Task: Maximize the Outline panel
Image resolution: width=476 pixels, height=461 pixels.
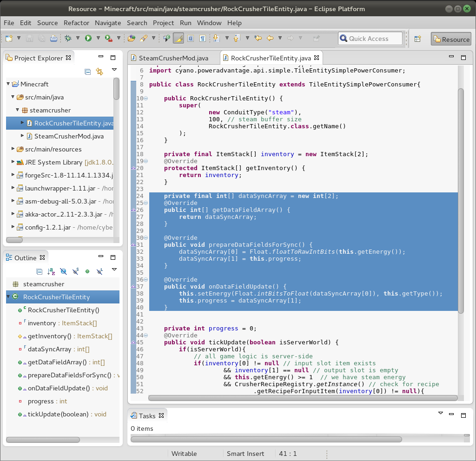Action: click(113, 257)
